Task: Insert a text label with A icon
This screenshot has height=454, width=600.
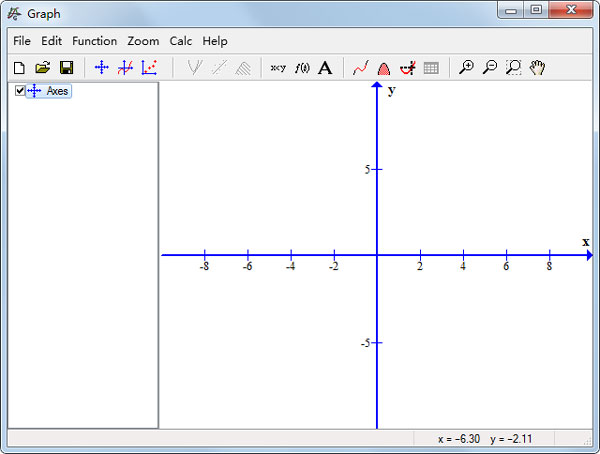Action: tap(325, 68)
